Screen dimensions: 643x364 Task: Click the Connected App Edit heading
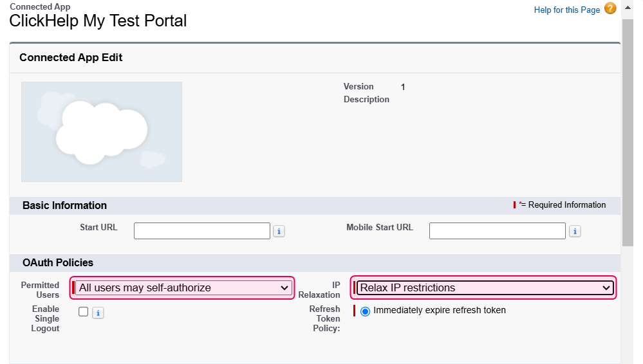(x=71, y=57)
